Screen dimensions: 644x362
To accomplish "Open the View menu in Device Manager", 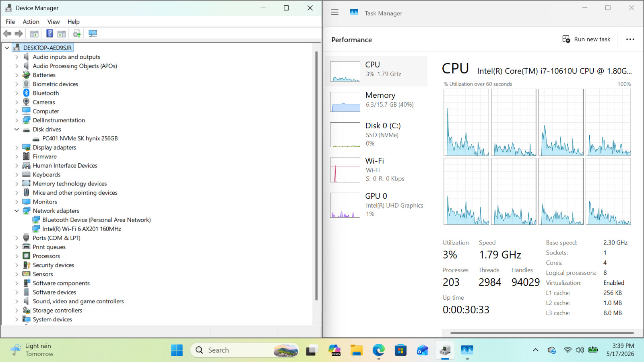I will 54,22.
